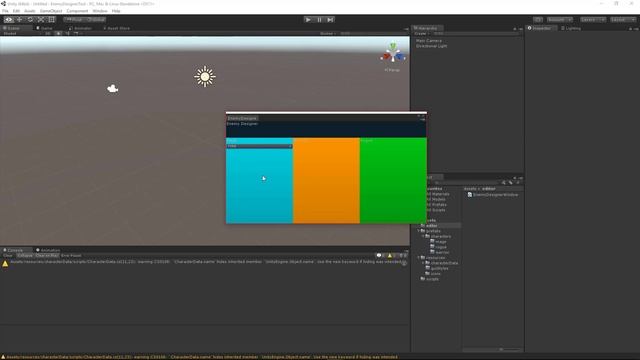Image resolution: width=640 pixels, height=360 pixels.
Task: Open the Layout dropdown
Action: 623,20
